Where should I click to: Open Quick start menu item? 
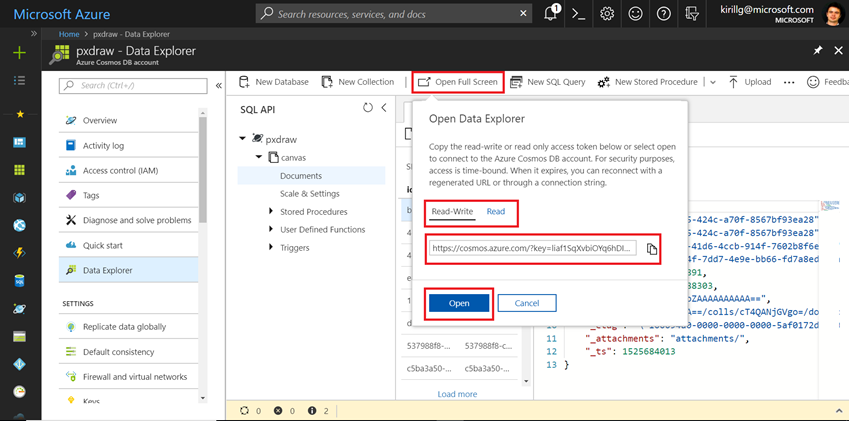(x=128, y=245)
